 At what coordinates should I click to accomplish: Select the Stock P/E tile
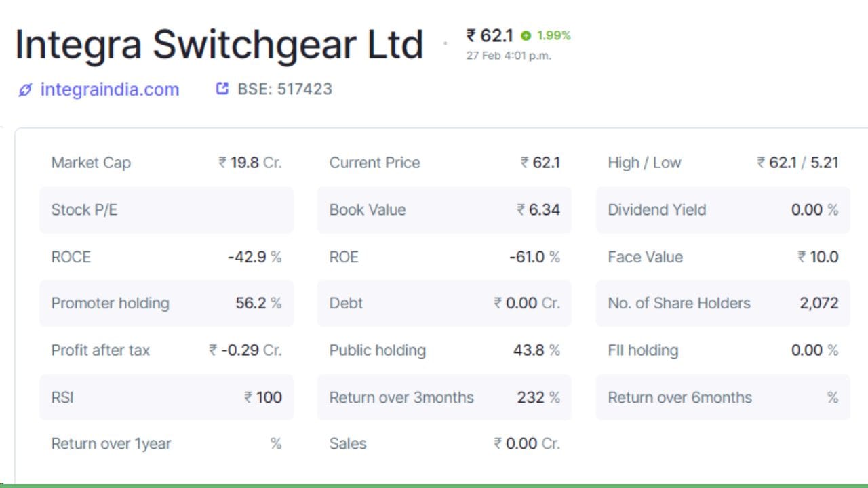(166, 209)
